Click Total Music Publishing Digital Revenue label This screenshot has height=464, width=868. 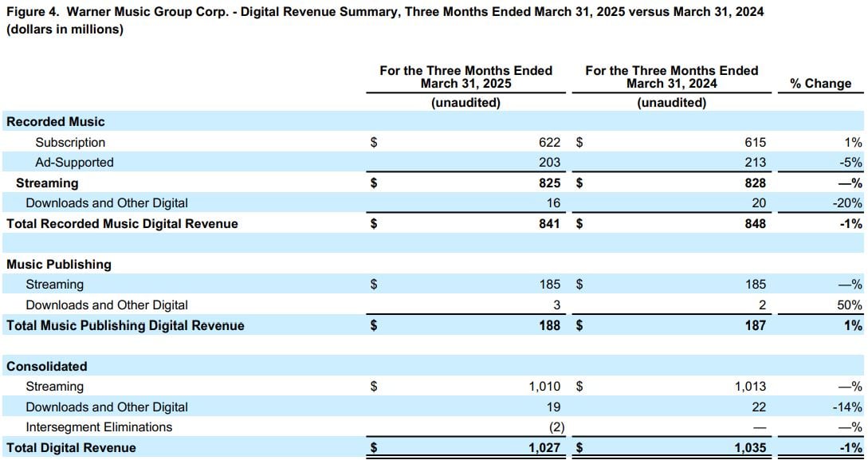125,325
